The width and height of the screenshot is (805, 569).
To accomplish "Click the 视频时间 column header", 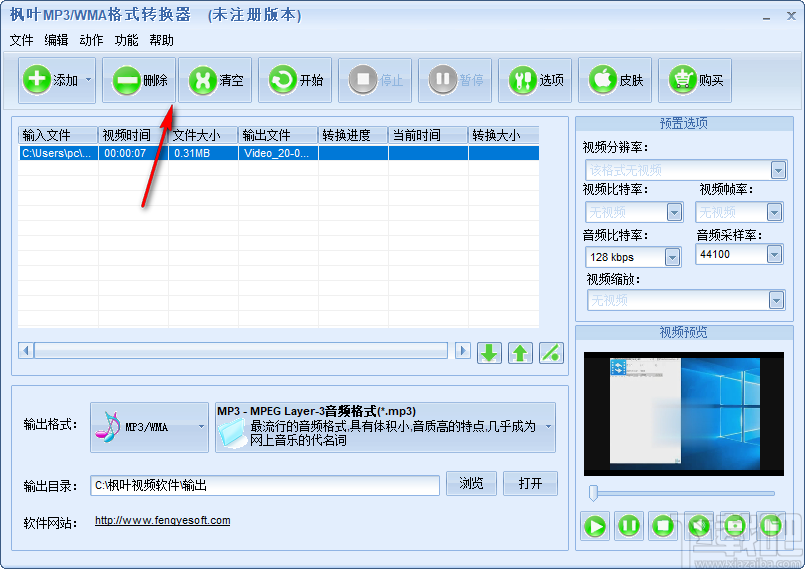I will (x=133, y=135).
